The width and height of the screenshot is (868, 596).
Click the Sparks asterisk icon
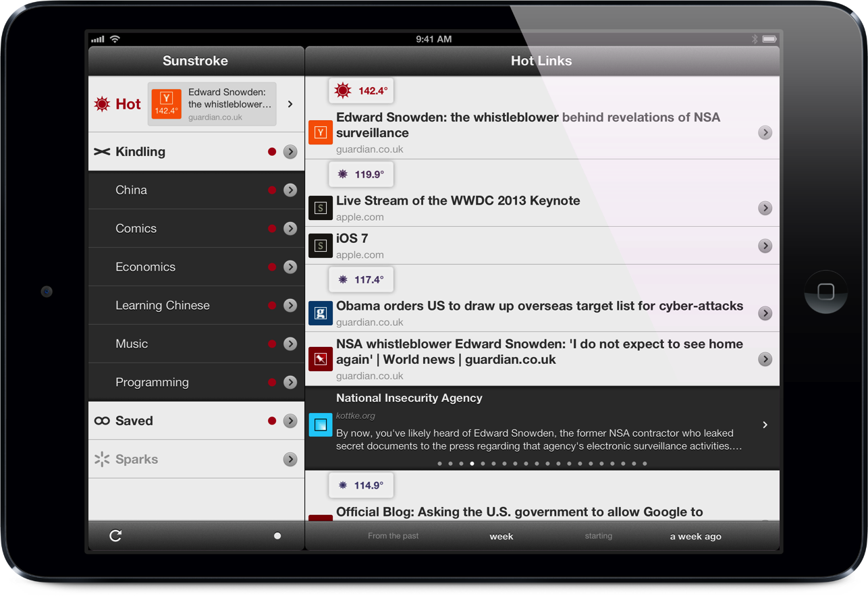click(x=102, y=460)
